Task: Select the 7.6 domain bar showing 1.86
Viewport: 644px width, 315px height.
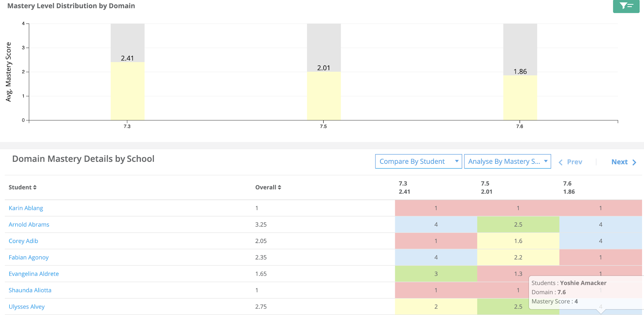Action: (520, 98)
